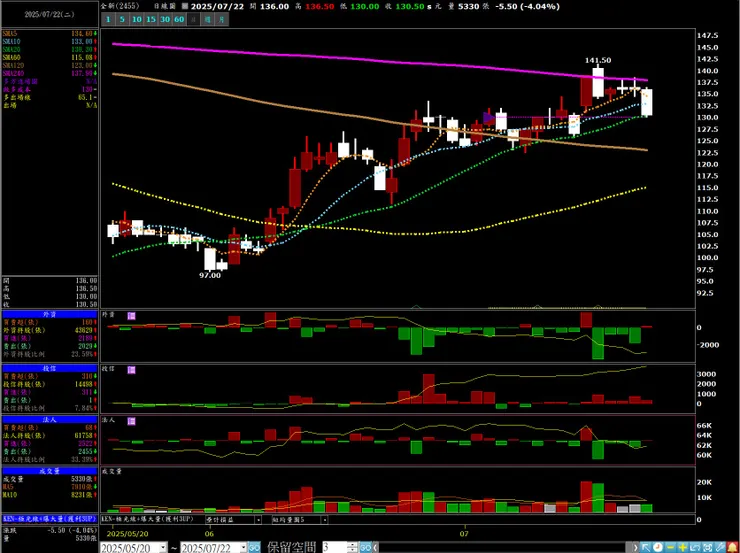Open the start date 2025/05/20 dropdown arrow
The width and height of the screenshot is (740, 553).
tap(163, 547)
